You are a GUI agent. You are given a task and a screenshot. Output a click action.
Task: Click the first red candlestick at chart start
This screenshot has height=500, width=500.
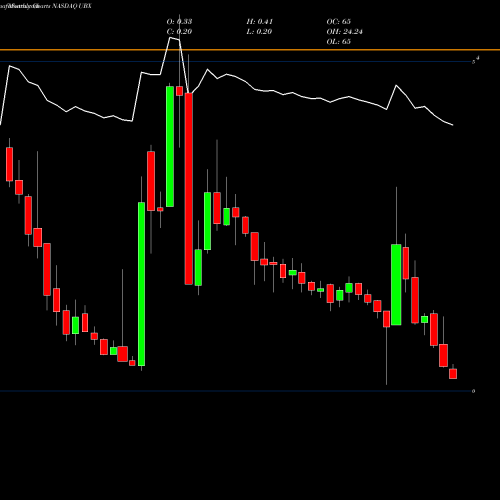click(x=9, y=164)
